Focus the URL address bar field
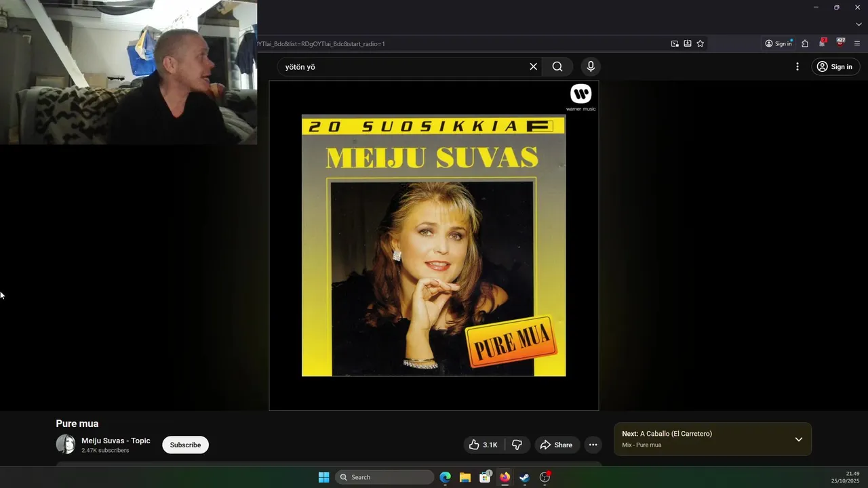 pos(461,43)
